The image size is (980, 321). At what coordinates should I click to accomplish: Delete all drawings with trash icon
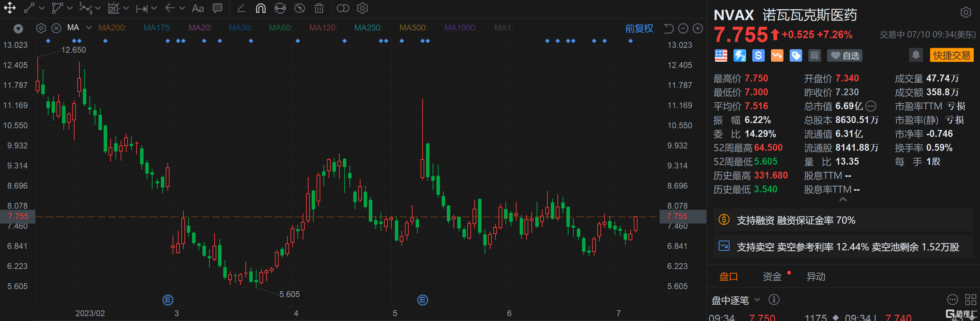[319, 8]
